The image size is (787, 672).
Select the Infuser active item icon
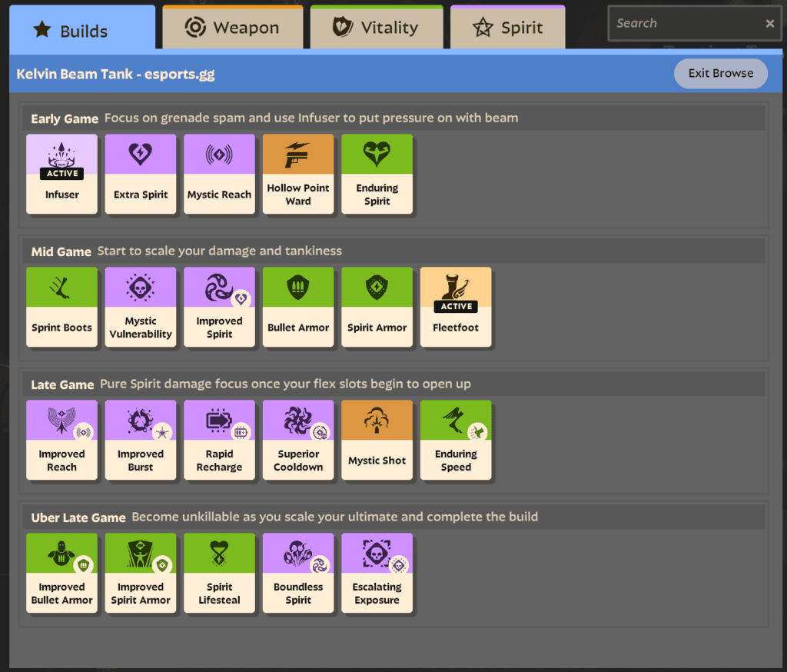pyautogui.click(x=61, y=173)
